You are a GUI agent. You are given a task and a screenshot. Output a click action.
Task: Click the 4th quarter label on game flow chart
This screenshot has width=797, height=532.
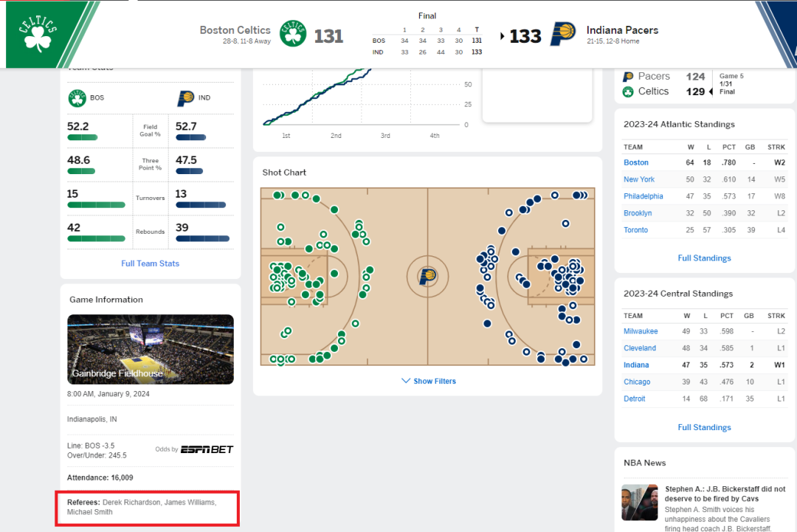tap(435, 136)
